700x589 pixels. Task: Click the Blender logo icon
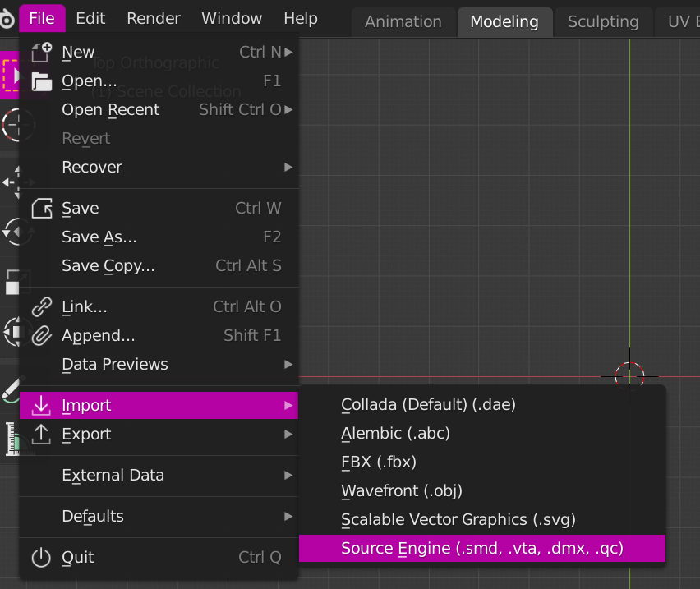click(7, 19)
